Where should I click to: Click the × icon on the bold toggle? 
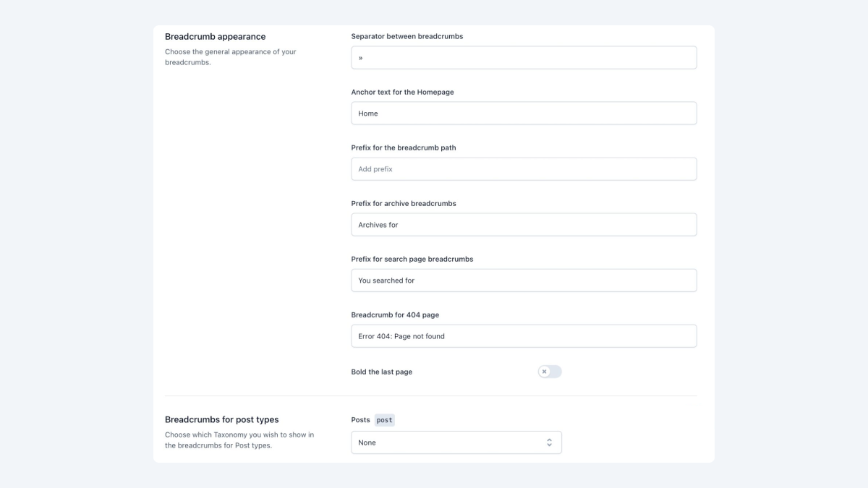coord(545,371)
